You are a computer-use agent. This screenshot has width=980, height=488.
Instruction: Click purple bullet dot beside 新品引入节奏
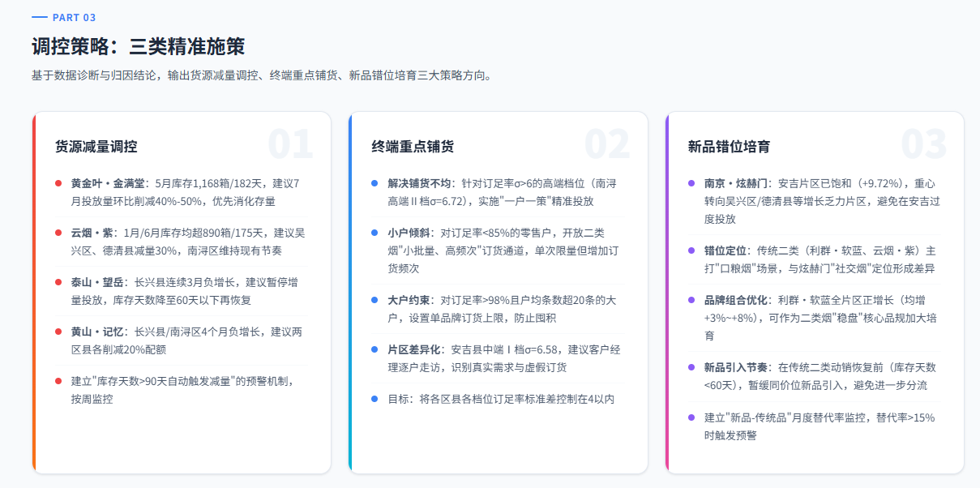[691, 367]
